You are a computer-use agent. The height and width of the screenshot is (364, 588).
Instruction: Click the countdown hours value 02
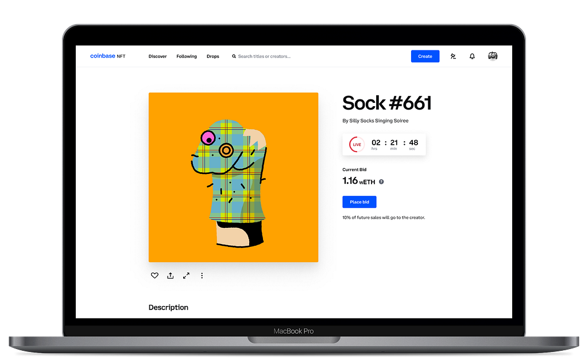pyautogui.click(x=376, y=142)
